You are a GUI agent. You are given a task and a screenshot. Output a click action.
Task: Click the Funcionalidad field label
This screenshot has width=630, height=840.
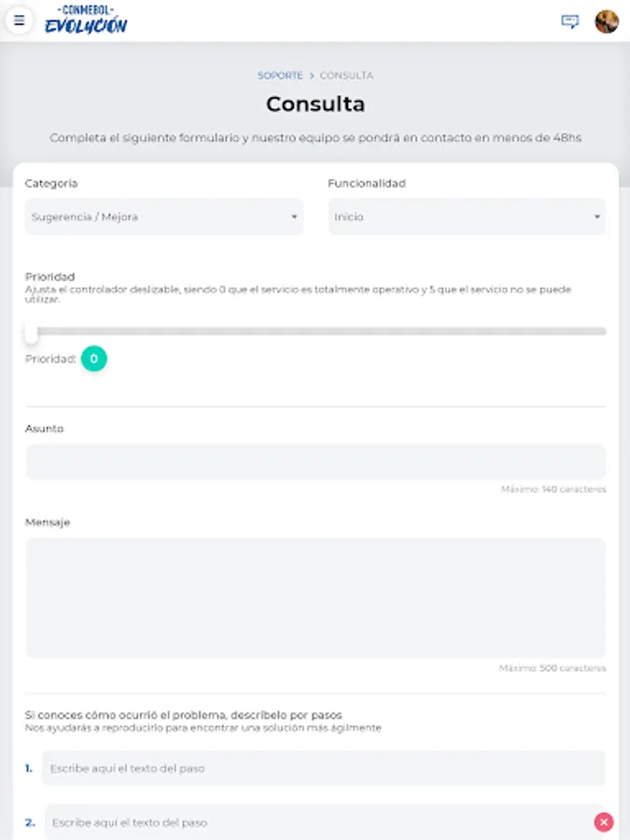[x=367, y=184]
